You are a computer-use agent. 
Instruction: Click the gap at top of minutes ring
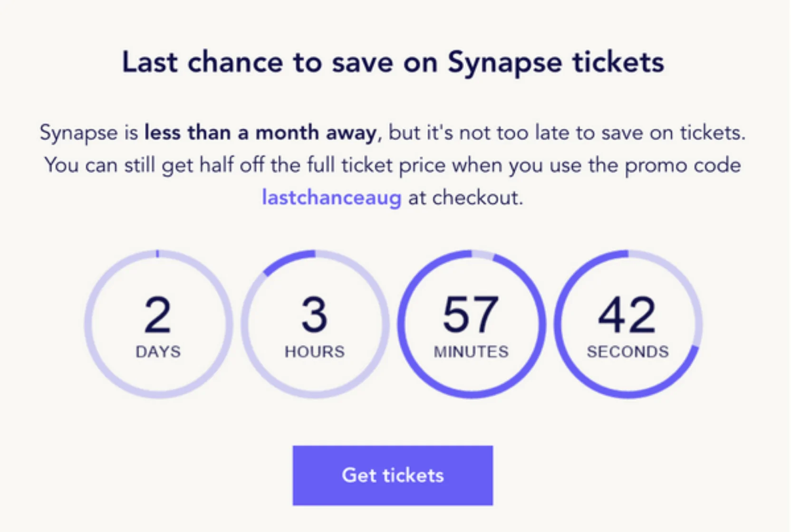(x=483, y=255)
